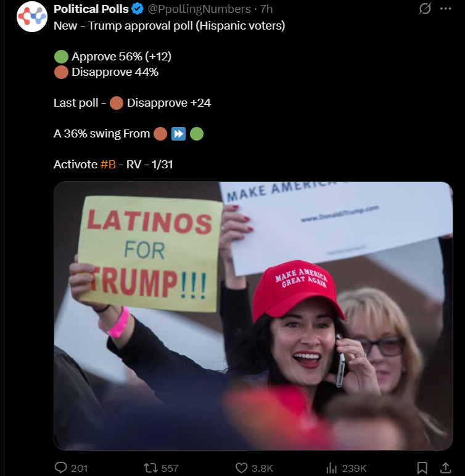The width and height of the screenshot is (465, 476).
Task: Like the tweet with heart icon
Action: click(242, 468)
